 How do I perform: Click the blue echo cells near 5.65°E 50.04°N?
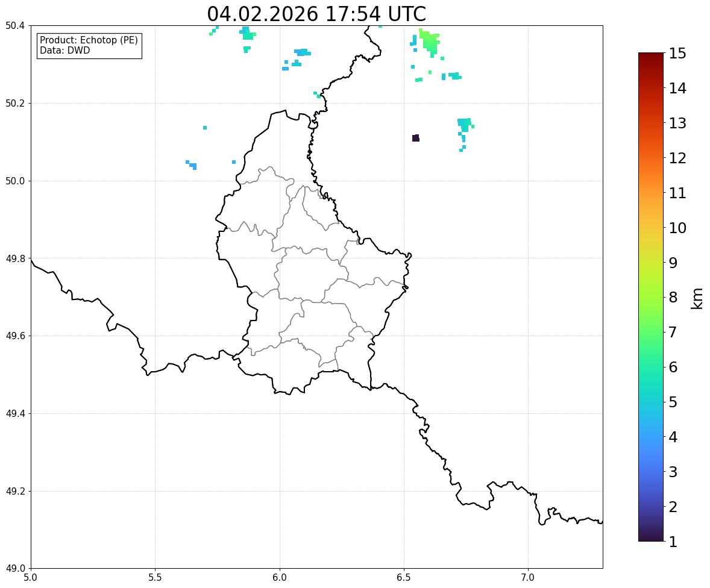pos(192,164)
